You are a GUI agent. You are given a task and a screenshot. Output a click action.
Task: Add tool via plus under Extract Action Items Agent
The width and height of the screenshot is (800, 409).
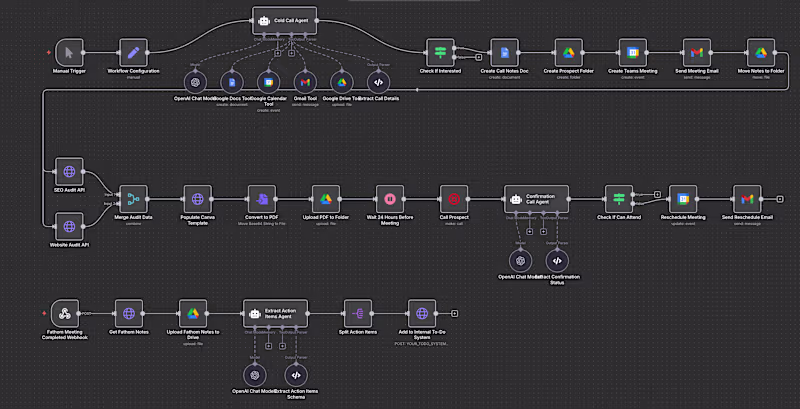(x=282, y=346)
